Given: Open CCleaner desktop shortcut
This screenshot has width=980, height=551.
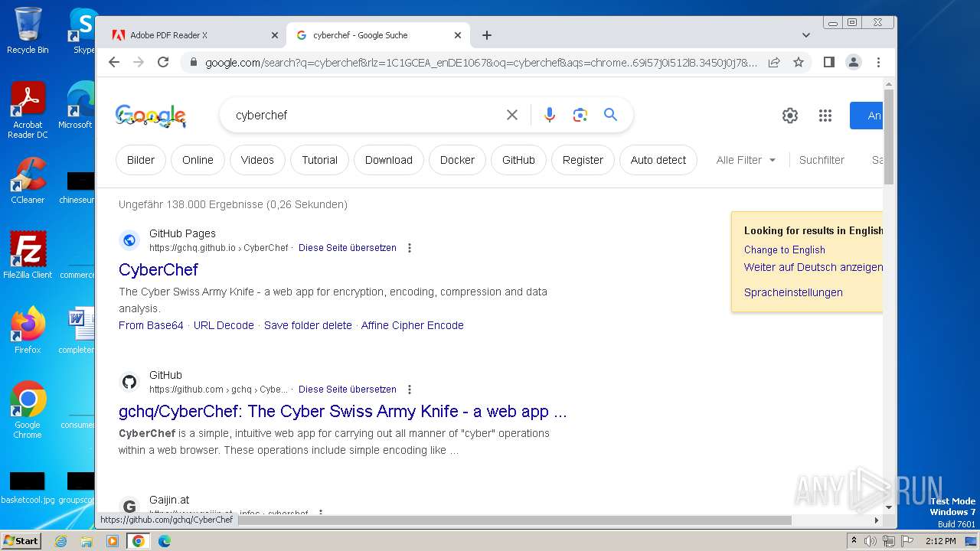Looking at the screenshot, I should 28,181.
